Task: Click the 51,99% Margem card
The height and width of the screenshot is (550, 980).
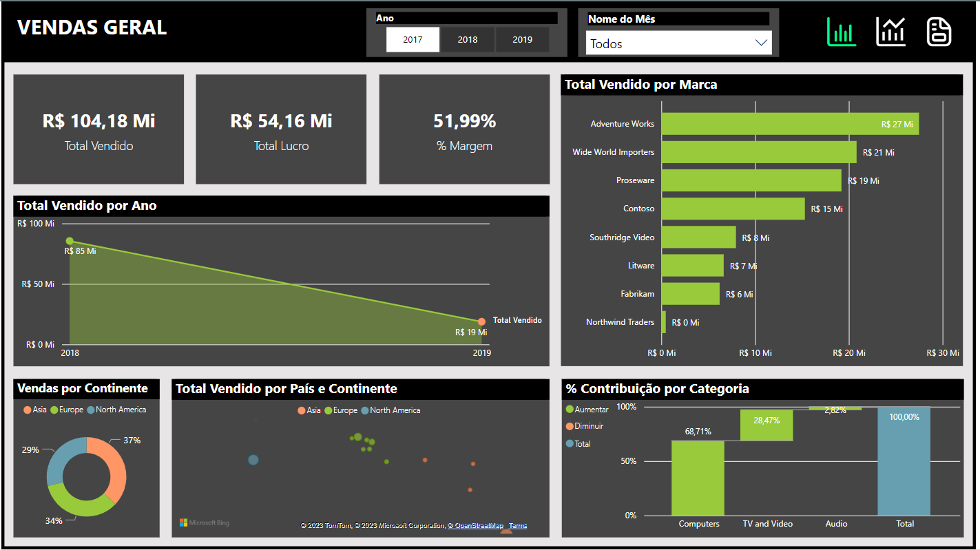Action: pos(464,129)
